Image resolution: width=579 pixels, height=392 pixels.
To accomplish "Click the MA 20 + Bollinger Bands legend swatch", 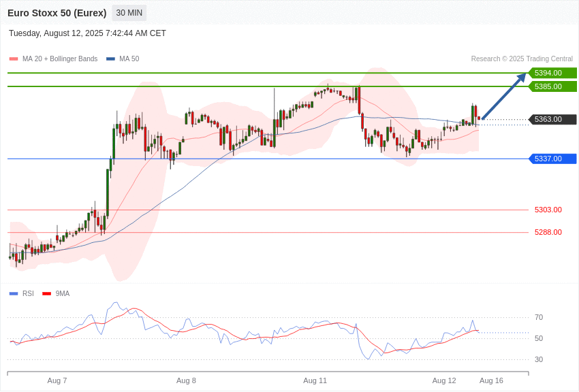I will click(x=14, y=59).
